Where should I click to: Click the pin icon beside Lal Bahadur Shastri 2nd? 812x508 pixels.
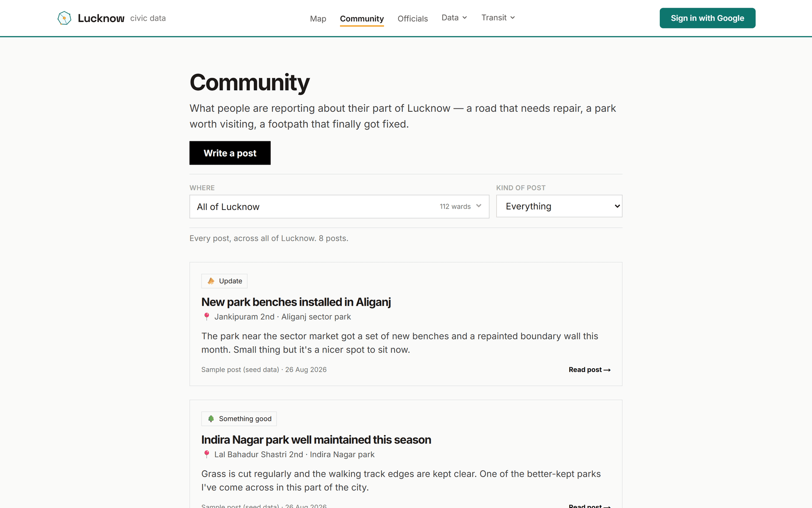[x=206, y=454]
